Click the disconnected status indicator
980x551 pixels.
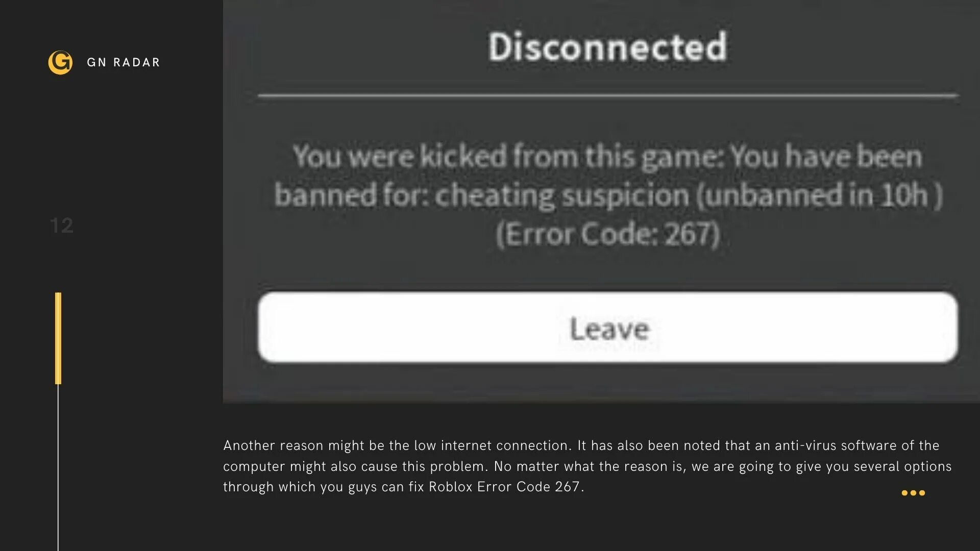[604, 44]
